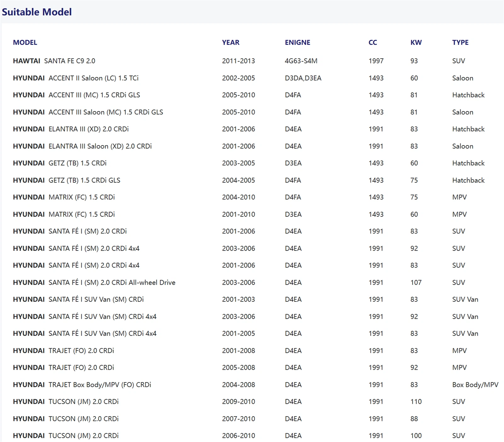Click TRAJET (FO) row dated 2001-2008
The width and height of the screenshot is (504, 442).
coord(252,351)
